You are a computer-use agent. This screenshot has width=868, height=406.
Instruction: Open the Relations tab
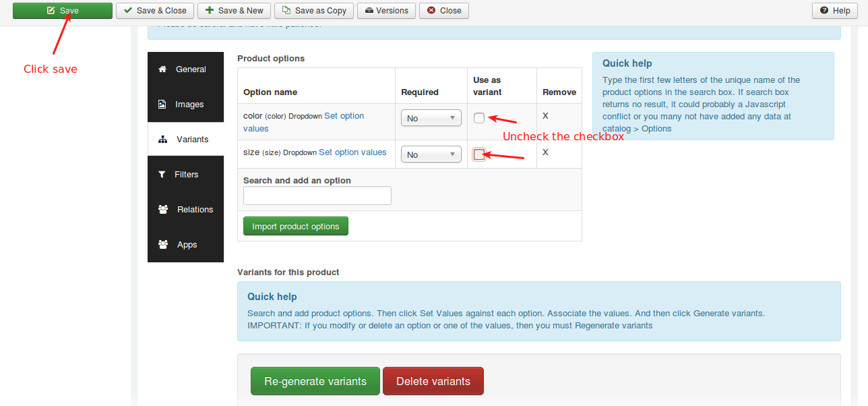coord(185,210)
